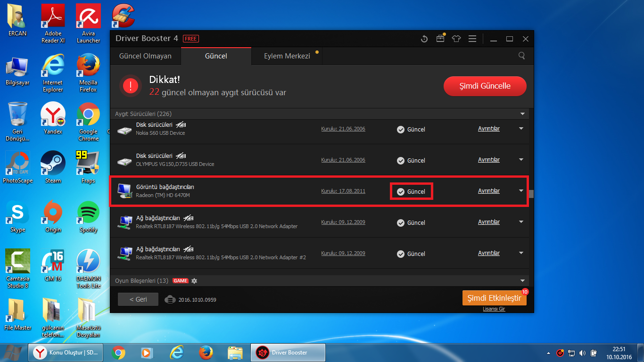Open media player from the taskbar
The height and width of the screenshot is (362, 644).
[x=147, y=353]
